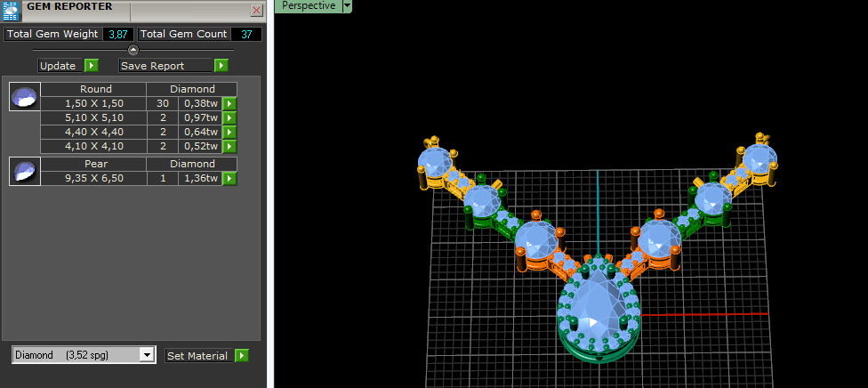Click the Round gem shape thumbnail
Image resolution: width=868 pixels, height=388 pixels.
point(25,97)
